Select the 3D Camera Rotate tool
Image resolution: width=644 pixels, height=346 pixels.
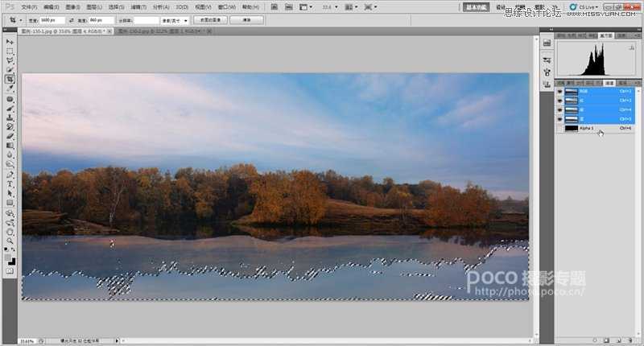click(x=10, y=223)
